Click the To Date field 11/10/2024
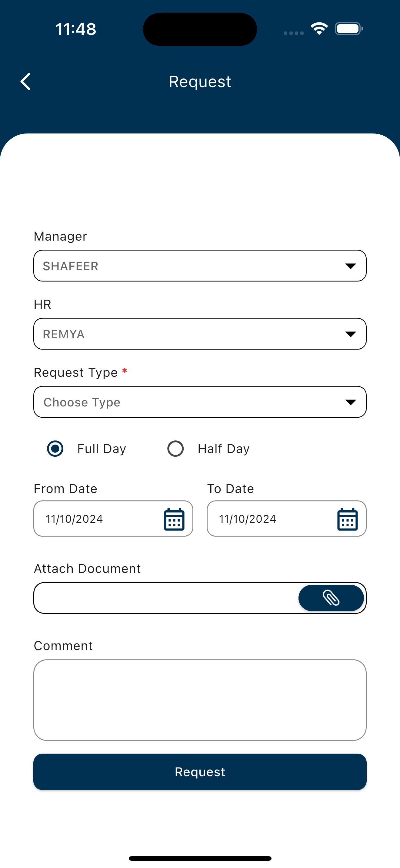 click(x=287, y=518)
